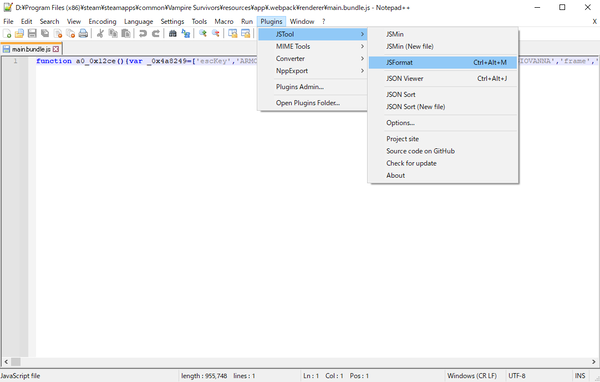The height and width of the screenshot is (382, 600).
Task: Open the File menu
Action: click(8, 21)
